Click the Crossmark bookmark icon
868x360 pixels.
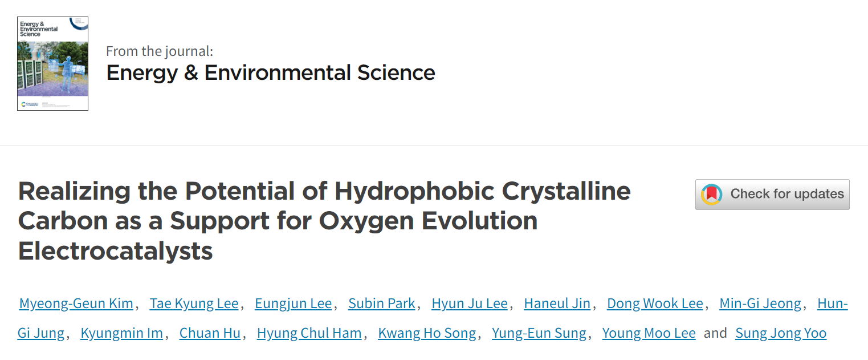[711, 194]
